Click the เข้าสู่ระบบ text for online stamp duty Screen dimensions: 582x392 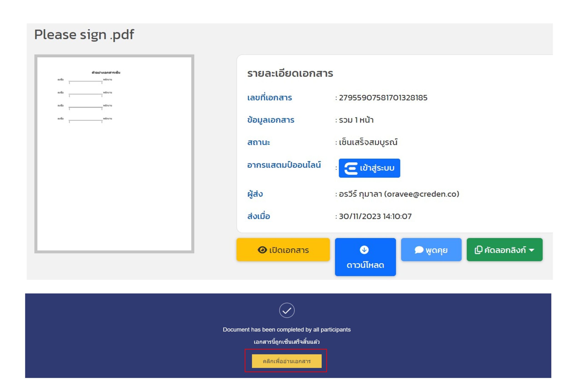[377, 168]
